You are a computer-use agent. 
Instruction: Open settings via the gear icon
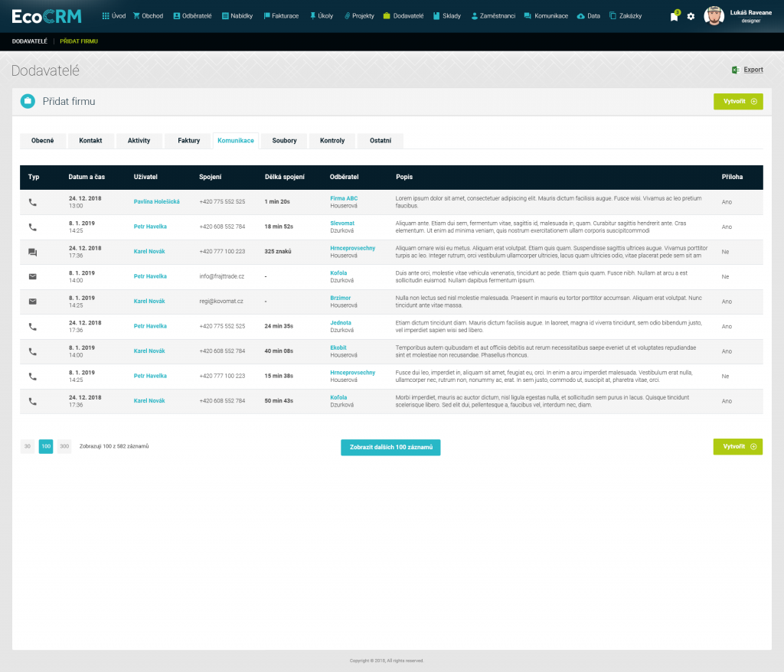691,16
